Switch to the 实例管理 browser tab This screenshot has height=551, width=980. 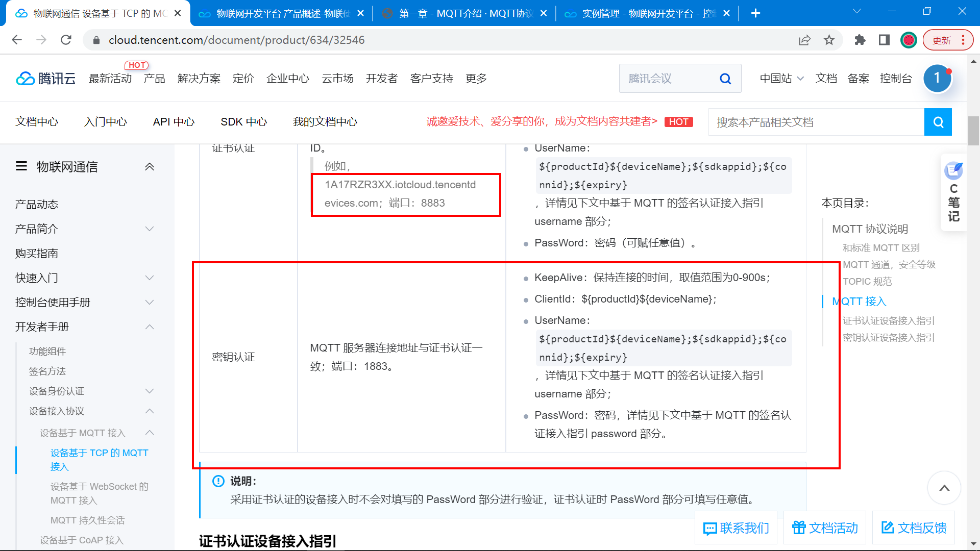[647, 14]
